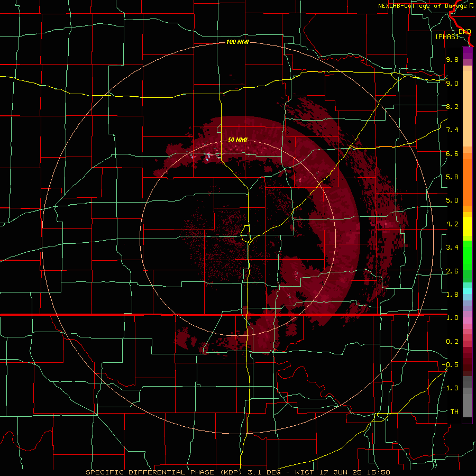This screenshot has width=476, height=476.
Task: Select the 2.6 scale label
Action: [x=452, y=271]
